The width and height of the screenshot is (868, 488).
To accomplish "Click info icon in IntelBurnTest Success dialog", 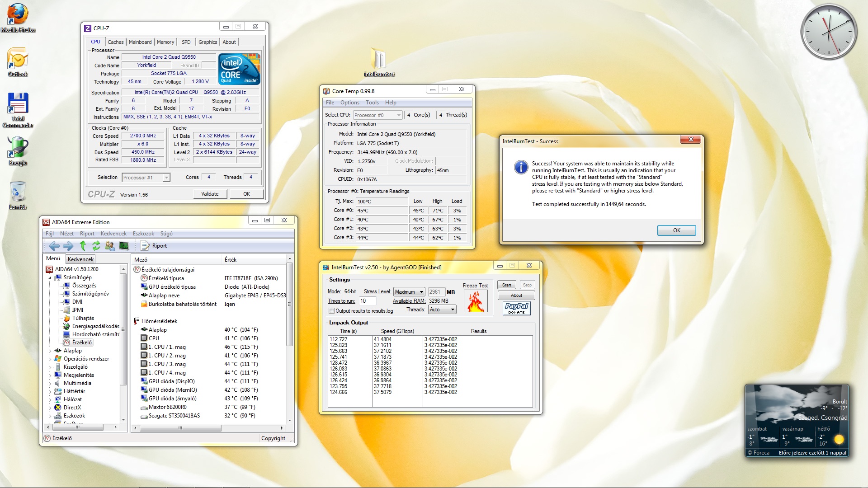I will tap(521, 167).
